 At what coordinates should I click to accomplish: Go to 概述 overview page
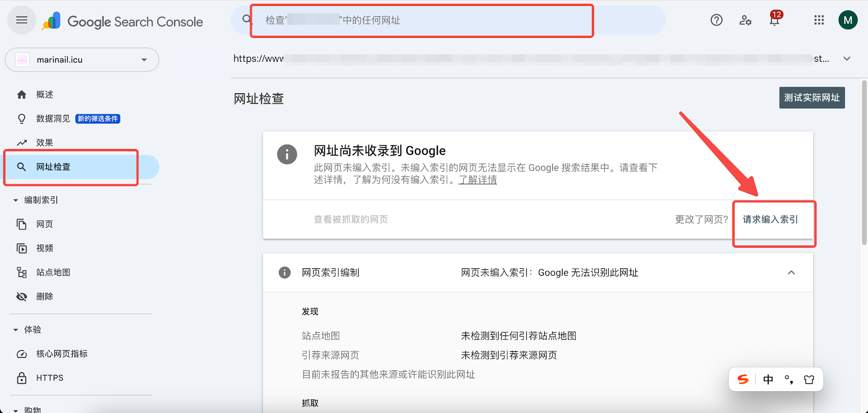44,94
